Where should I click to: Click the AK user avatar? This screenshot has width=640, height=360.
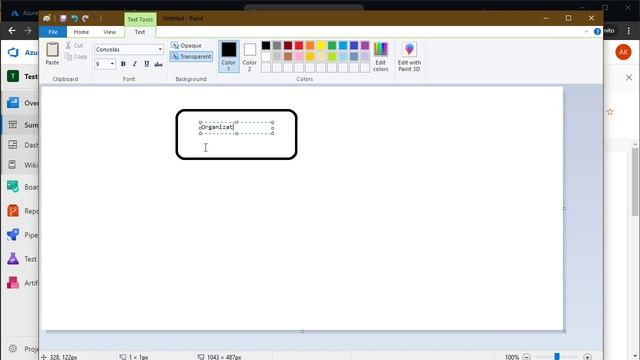tap(623, 52)
